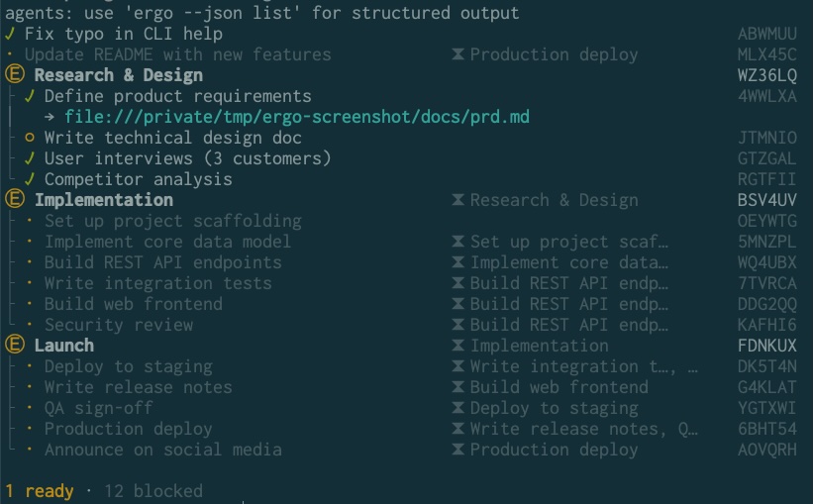Click the task ID 5MNZPL

tap(766, 242)
